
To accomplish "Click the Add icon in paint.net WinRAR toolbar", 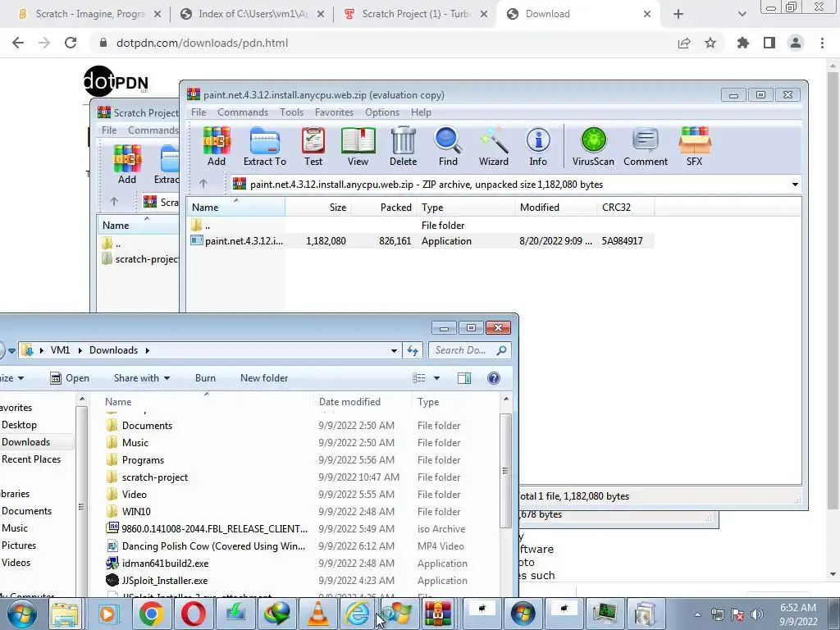I will coord(217,147).
